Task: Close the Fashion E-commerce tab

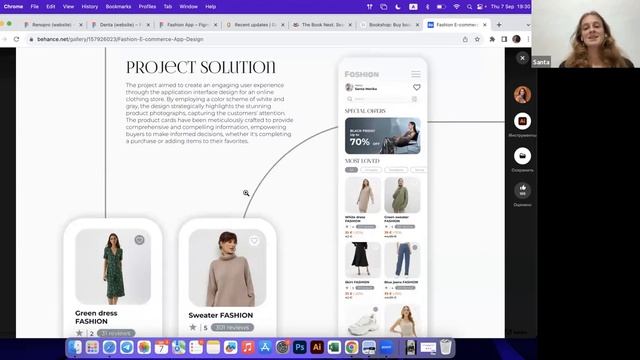Action: pos(484,25)
